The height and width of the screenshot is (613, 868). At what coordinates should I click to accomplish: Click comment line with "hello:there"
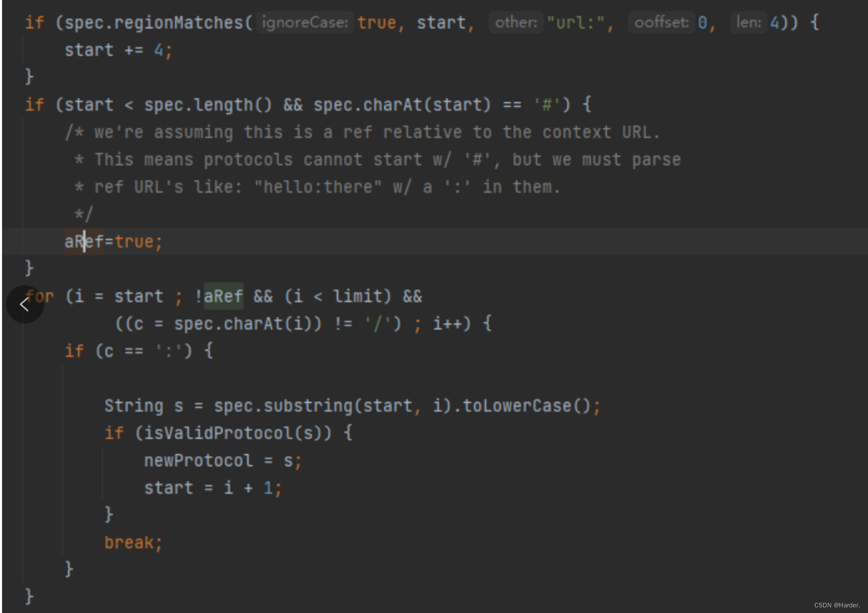pyautogui.click(x=317, y=187)
